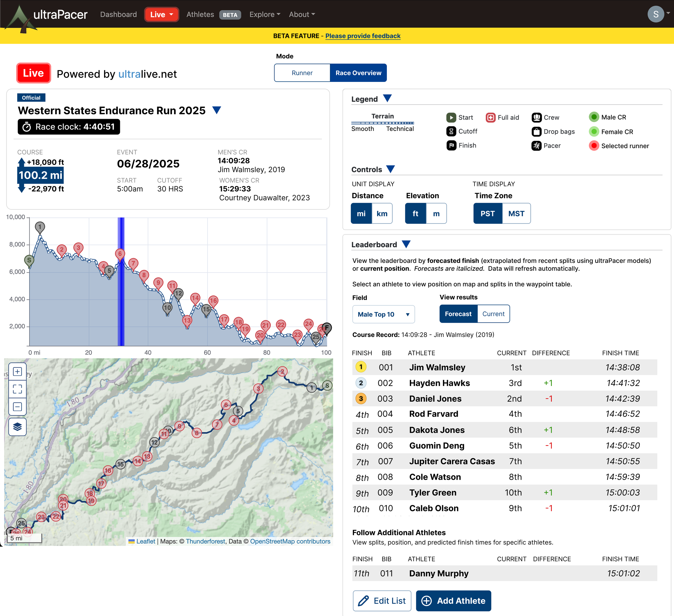Open the map layers control
The width and height of the screenshot is (674, 616).
[x=17, y=427]
